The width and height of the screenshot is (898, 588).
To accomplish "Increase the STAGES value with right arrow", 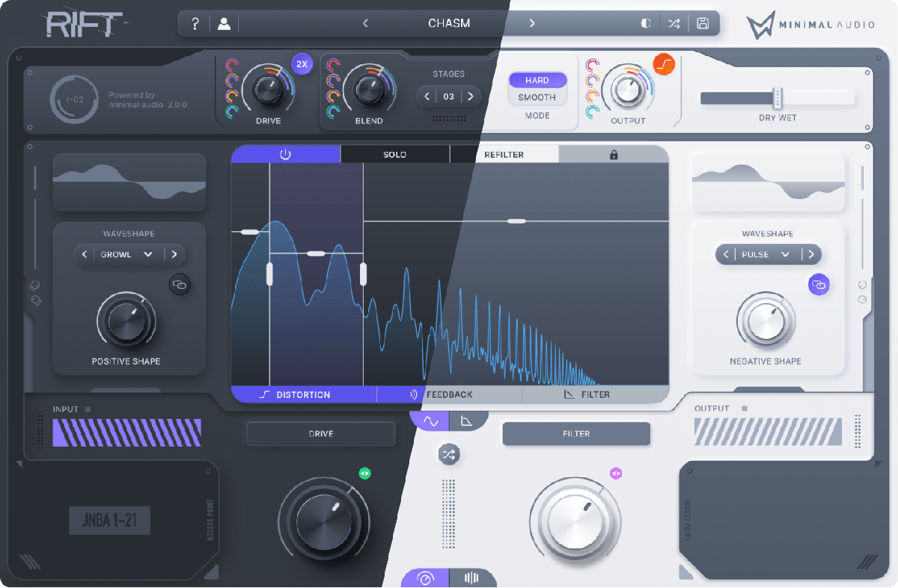I will pos(471,97).
